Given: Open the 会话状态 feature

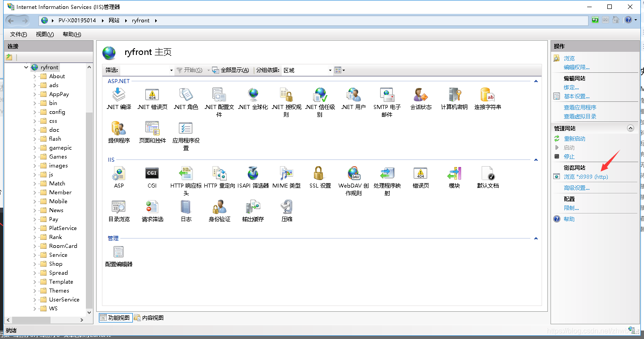Looking at the screenshot, I should (x=421, y=99).
